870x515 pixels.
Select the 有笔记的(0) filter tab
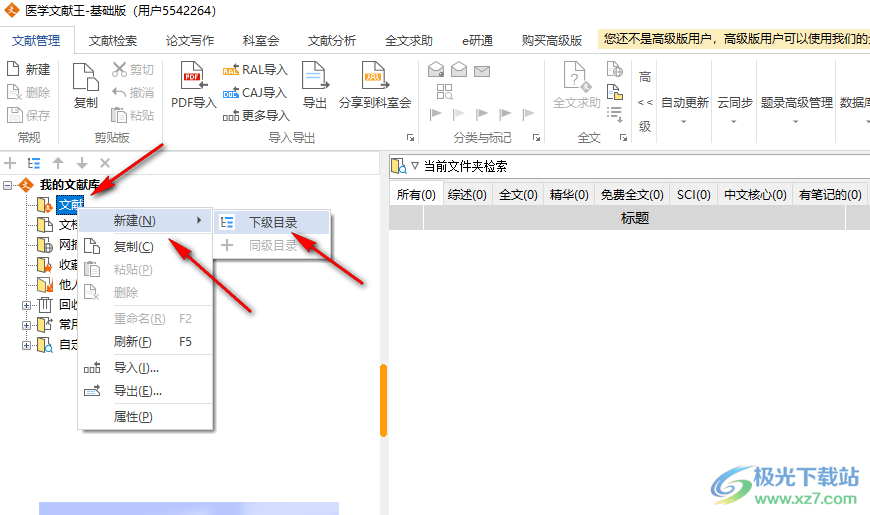(x=830, y=195)
